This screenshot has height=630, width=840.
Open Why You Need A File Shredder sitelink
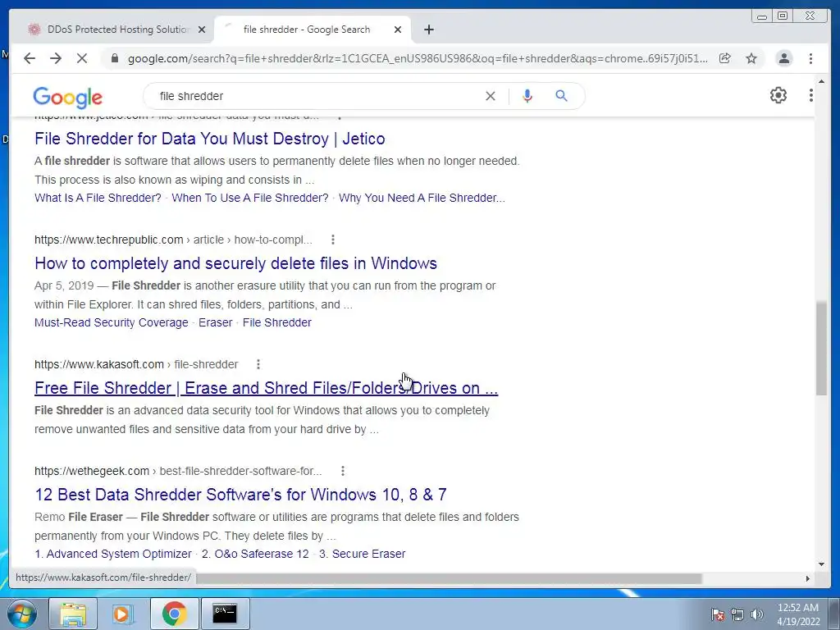(x=422, y=198)
